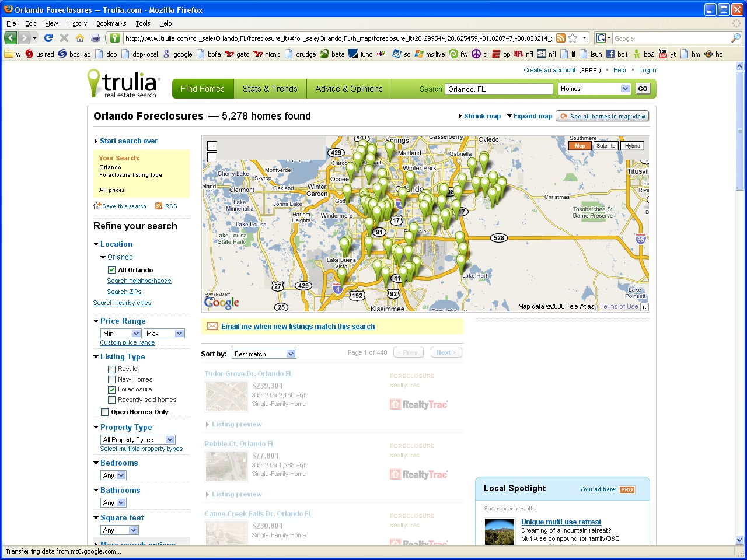Image resolution: width=747 pixels, height=560 pixels.
Task: Print the page using the printer icon
Action: [96, 38]
